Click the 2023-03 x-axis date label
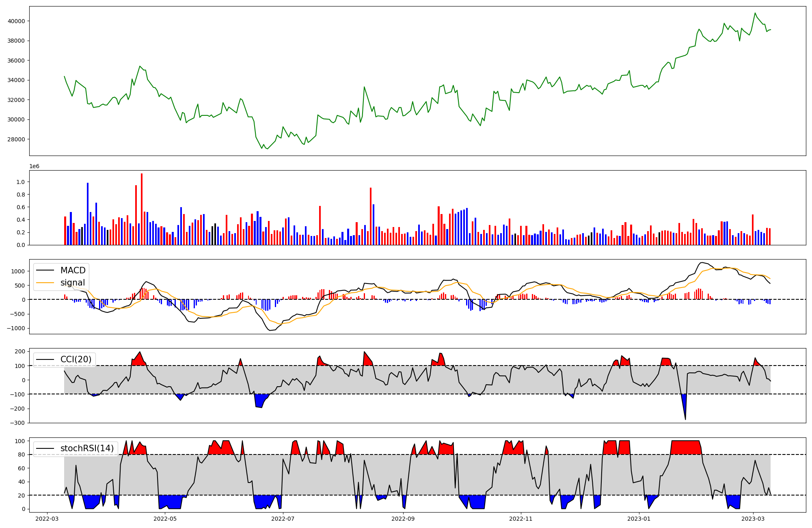 pos(753,519)
